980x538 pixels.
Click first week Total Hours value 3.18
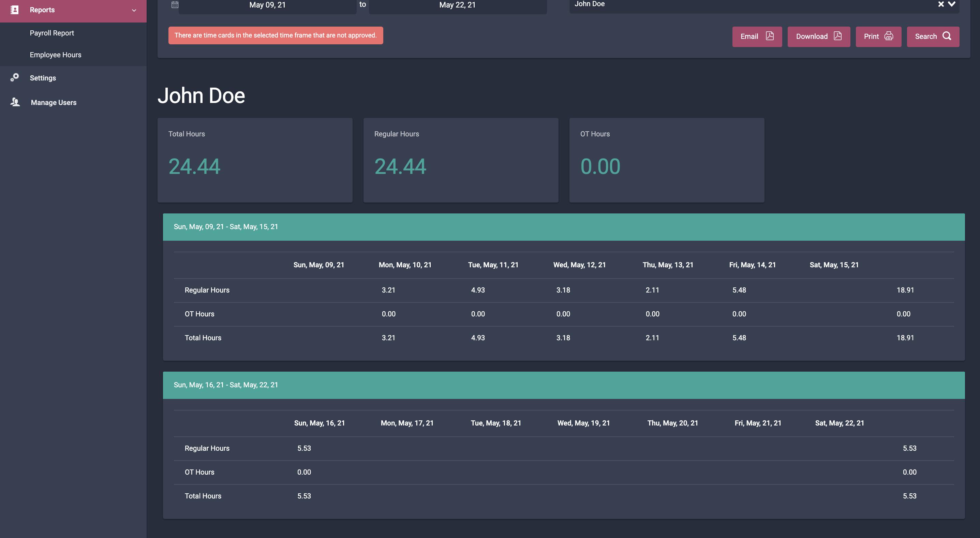pyautogui.click(x=563, y=338)
